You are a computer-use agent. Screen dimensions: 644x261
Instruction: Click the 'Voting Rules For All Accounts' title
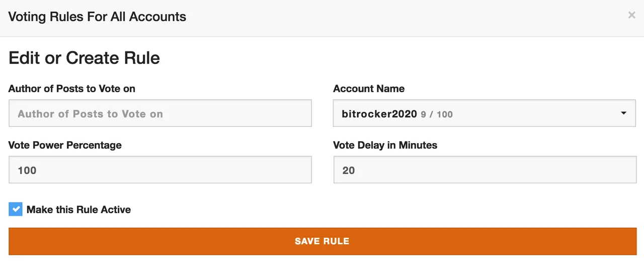(97, 17)
